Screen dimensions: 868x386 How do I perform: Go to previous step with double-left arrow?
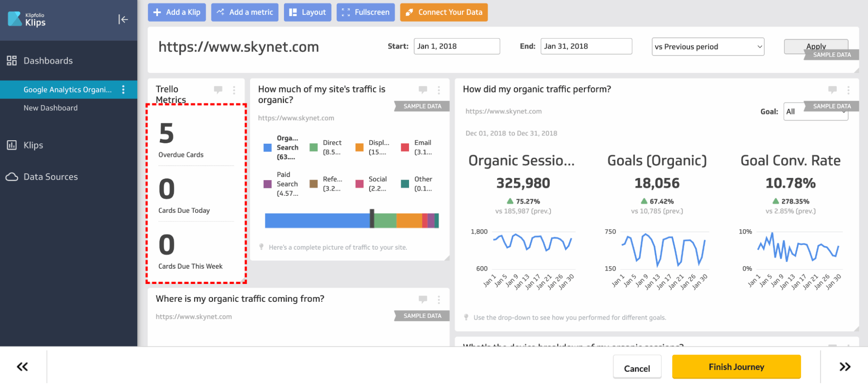[23, 367]
